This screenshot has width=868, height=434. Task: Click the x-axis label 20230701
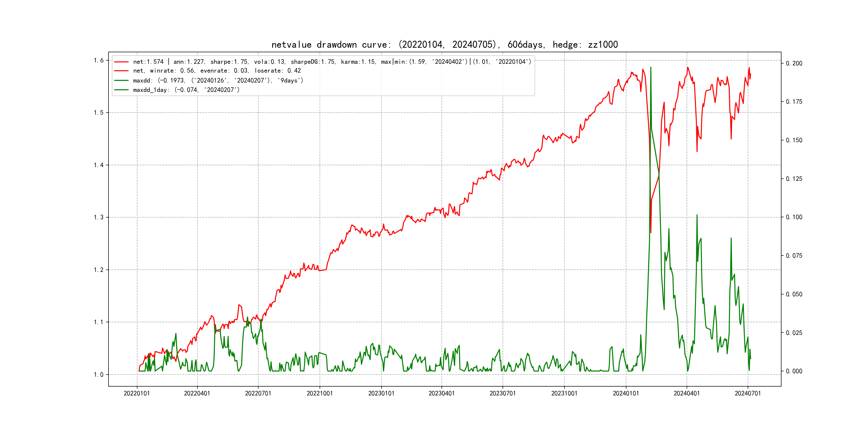[502, 393]
